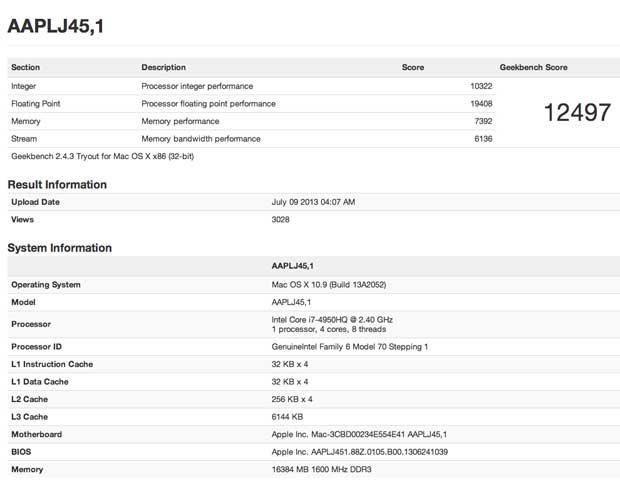
Task: Click the Description column header
Action: coord(163,68)
